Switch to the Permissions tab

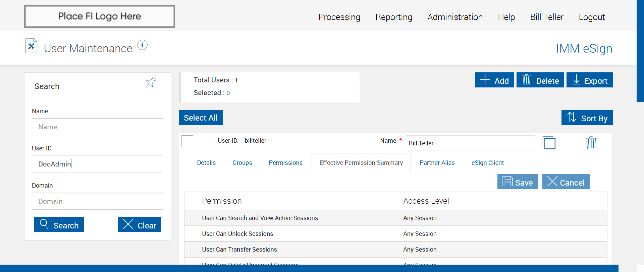[x=285, y=163]
